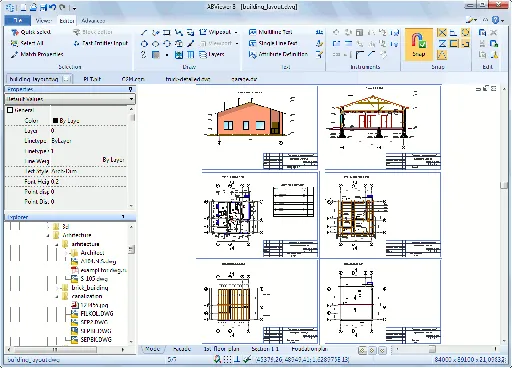This screenshot has width=512, height=368.
Task: Switch to the Editor ribbon tab
Action: [x=67, y=21]
